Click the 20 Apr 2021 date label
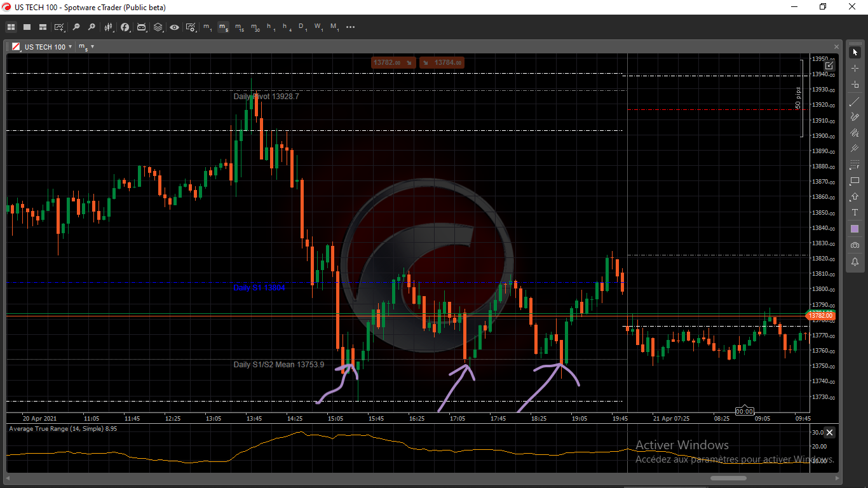 coord(40,419)
